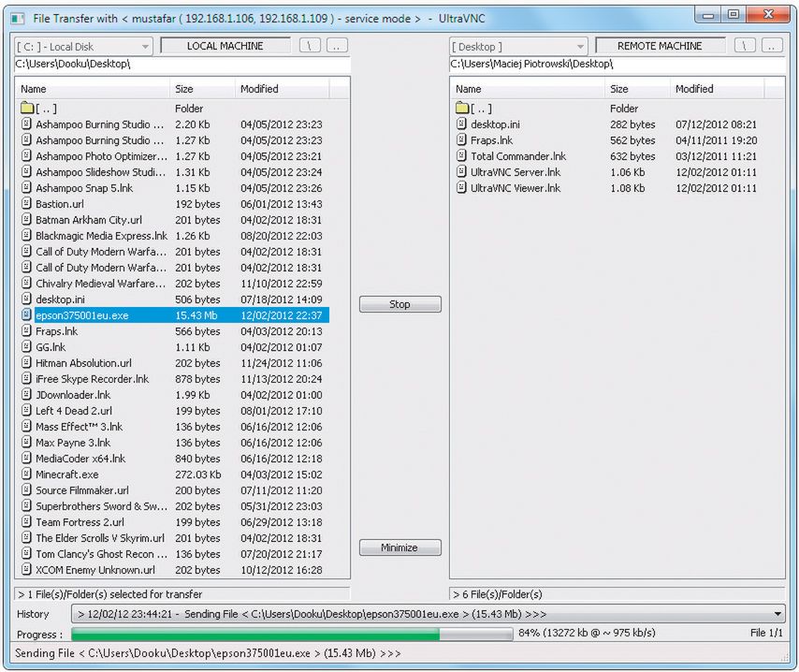
Task: Click the 15.43 Mb size cell
Action: click(196, 315)
